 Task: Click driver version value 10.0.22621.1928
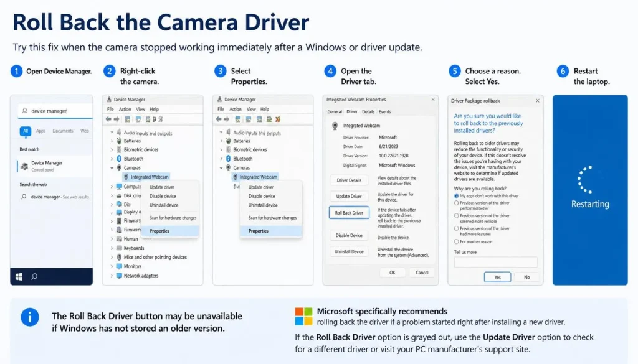[394, 156]
